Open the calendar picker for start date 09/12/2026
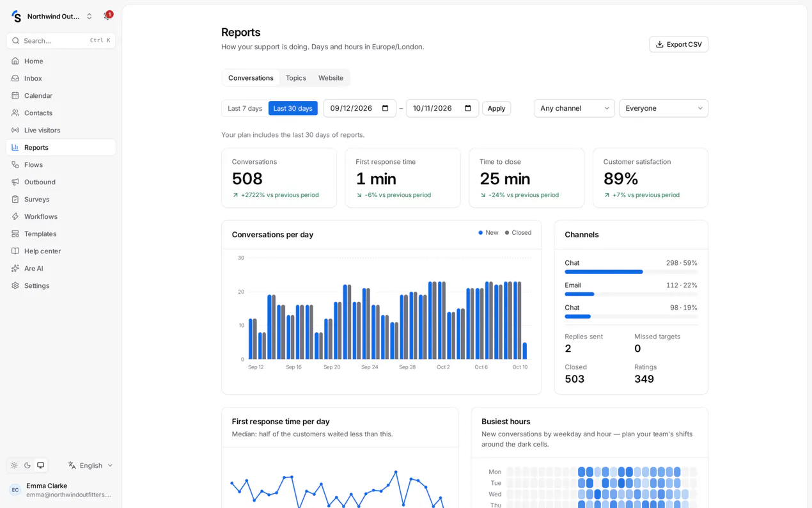This screenshot has width=812, height=508. pos(386,108)
